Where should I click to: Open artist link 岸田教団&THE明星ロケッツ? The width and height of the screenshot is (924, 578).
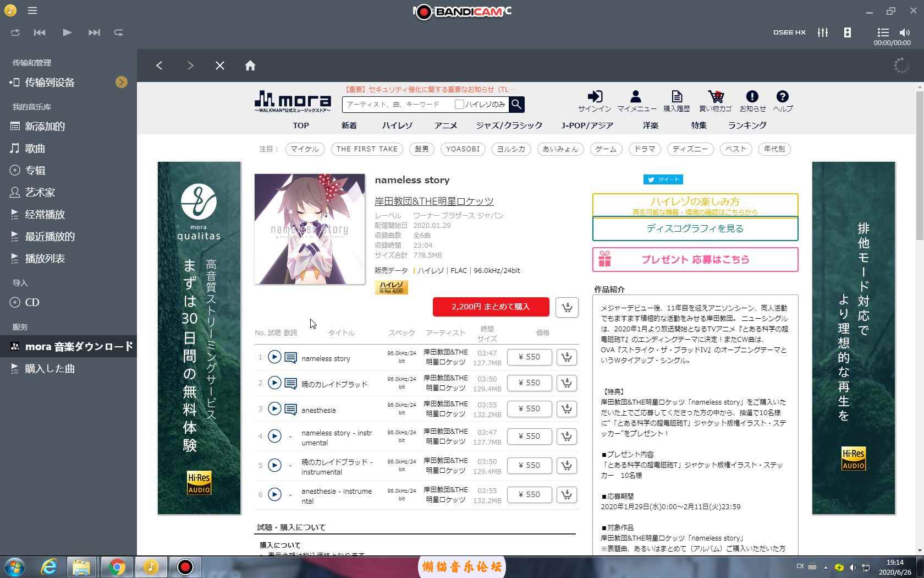434,201
